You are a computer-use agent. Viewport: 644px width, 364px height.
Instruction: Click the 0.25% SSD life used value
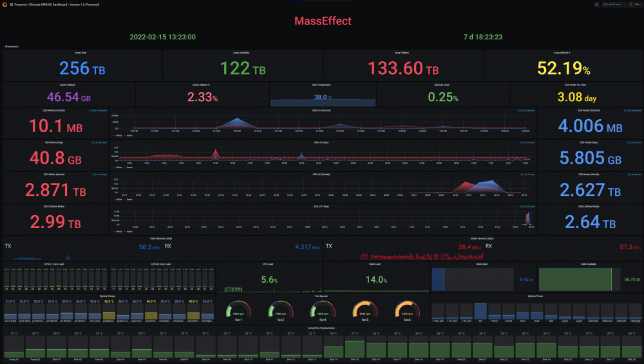[x=443, y=97]
